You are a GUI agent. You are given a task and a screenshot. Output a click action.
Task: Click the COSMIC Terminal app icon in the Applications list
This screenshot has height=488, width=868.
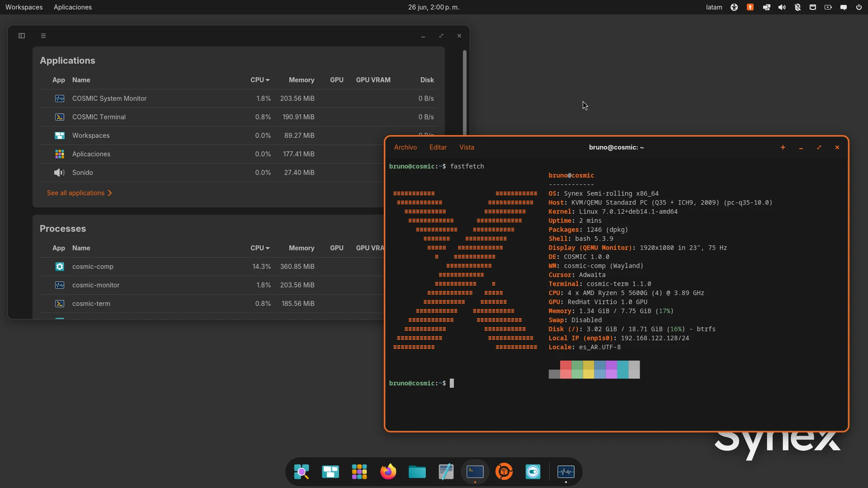59,117
